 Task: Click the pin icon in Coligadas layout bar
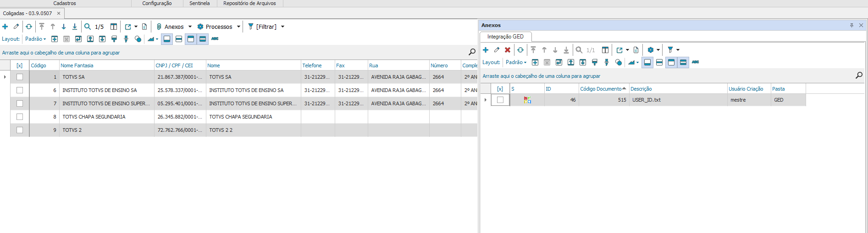tap(126, 39)
